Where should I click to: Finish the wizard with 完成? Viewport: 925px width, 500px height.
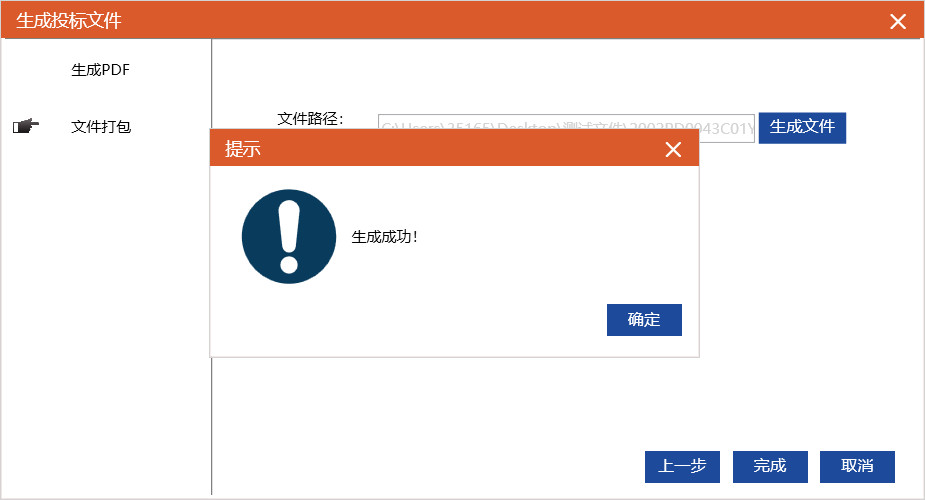point(770,466)
